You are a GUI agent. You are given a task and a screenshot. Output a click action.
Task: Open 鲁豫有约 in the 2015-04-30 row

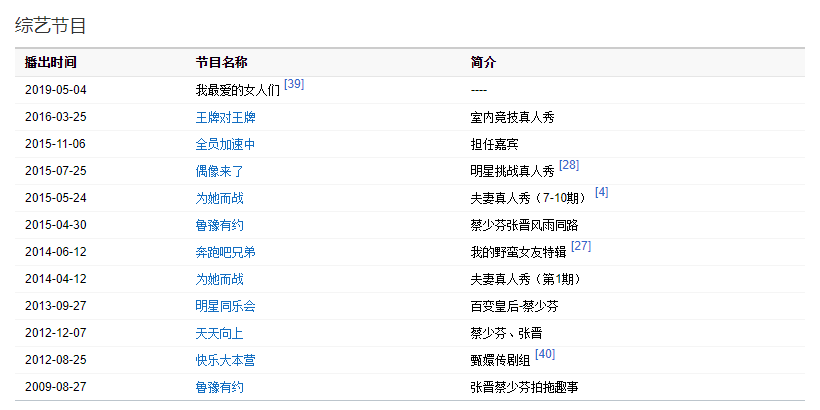coord(219,225)
